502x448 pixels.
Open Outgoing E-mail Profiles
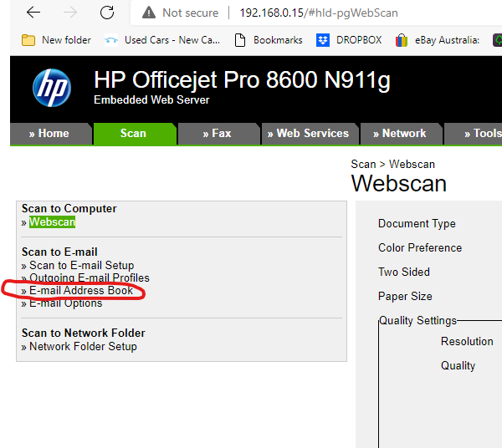[x=89, y=277]
